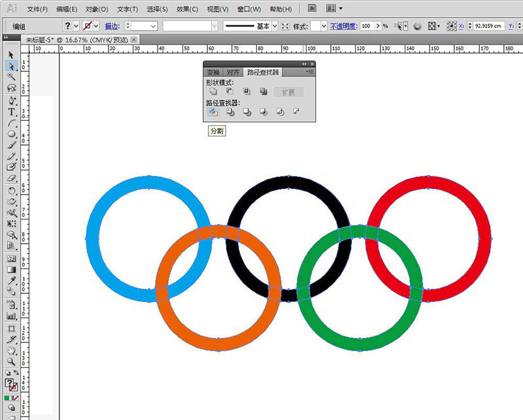Click the Minus Back pathfinder icon
This screenshot has width=523, height=420.
[x=296, y=111]
